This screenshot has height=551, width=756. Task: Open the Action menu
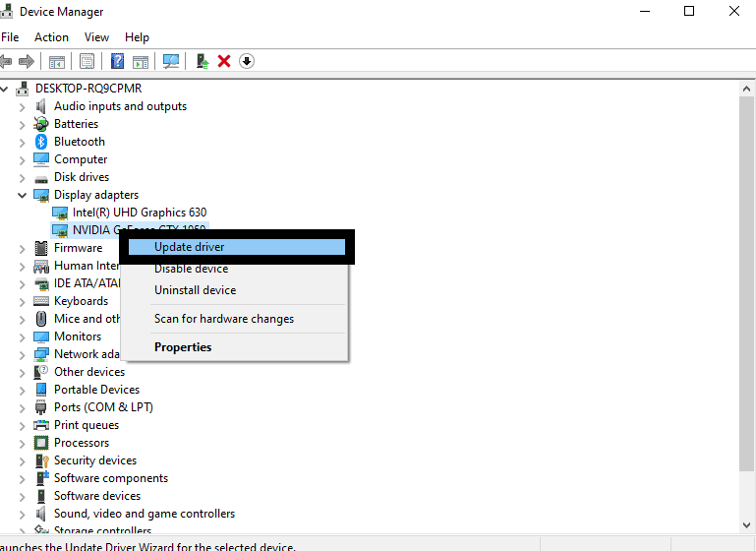tap(51, 37)
